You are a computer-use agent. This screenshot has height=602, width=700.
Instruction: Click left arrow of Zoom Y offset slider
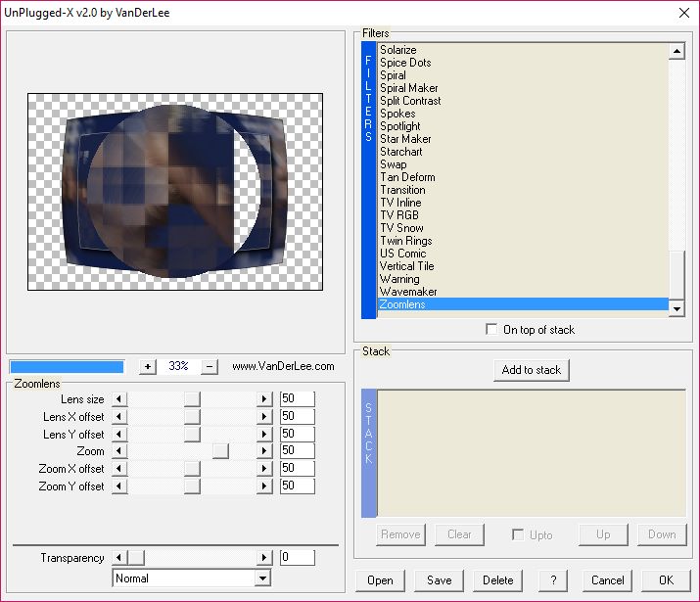tap(119, 486)
